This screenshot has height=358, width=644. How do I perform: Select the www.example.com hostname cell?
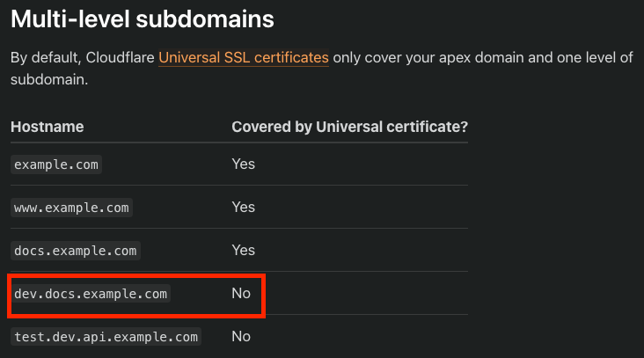point(72,208)
